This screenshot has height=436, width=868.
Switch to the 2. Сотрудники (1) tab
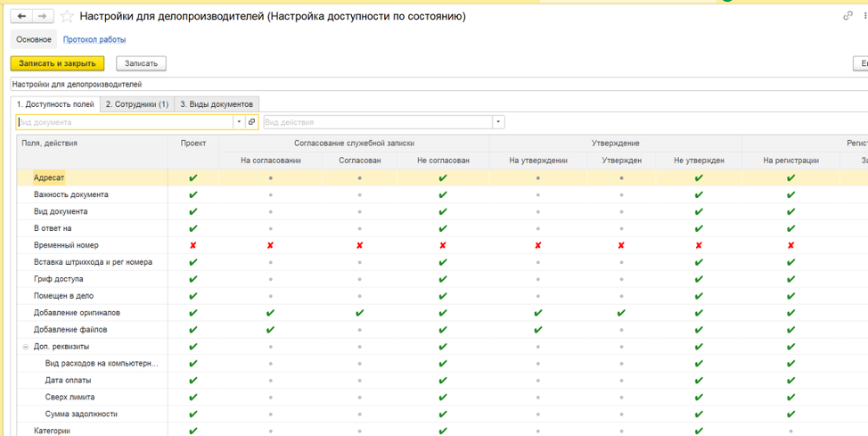pos(136,104)
